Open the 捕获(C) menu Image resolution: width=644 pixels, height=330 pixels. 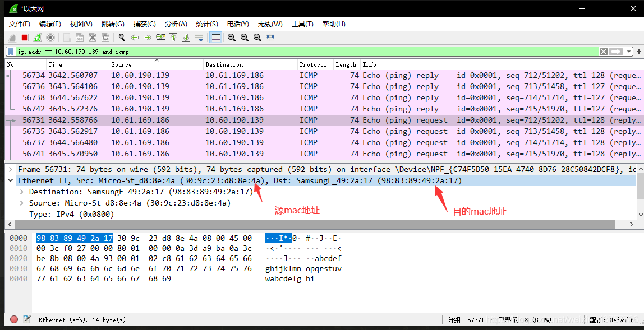tap(144, 24)
